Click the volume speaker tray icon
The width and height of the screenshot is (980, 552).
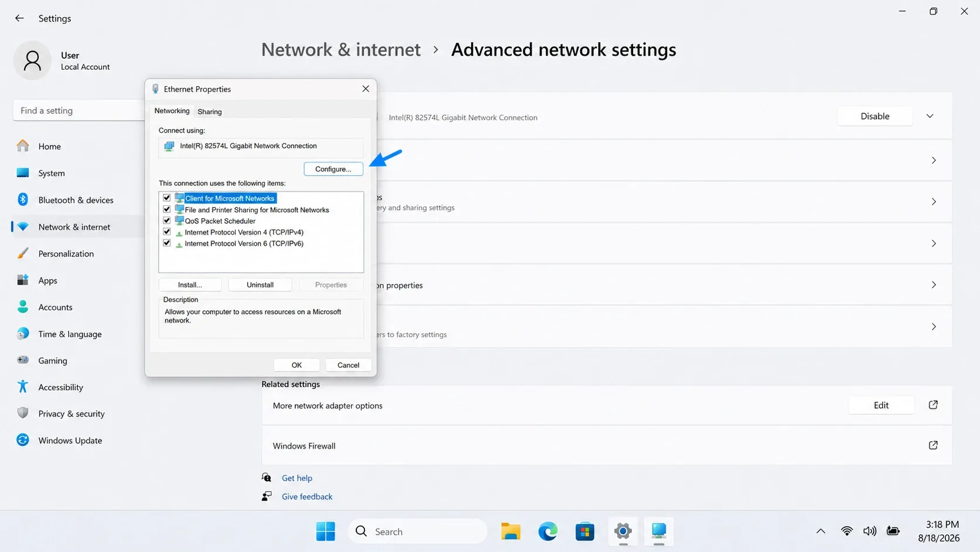point(870,531)
